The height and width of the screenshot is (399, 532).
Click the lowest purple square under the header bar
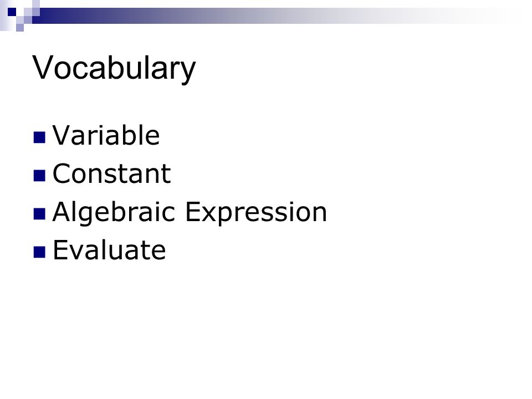point(20,28)
